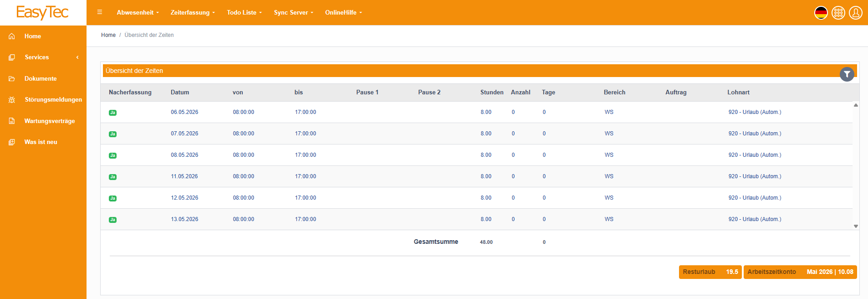868x299 pixels.
Task: Click the von column header
Action: tap(238, 92)
